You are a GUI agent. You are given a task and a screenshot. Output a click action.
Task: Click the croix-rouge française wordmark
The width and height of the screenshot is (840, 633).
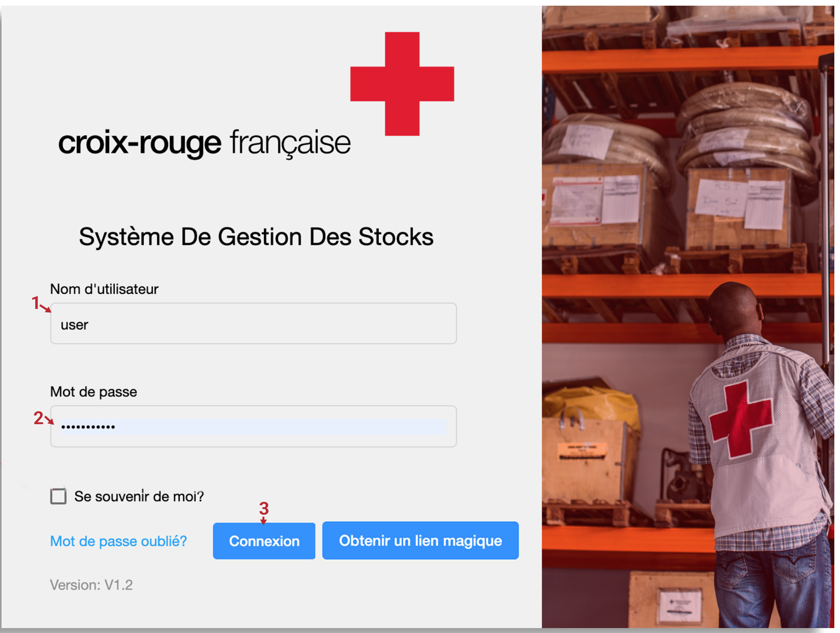point(204,144)
